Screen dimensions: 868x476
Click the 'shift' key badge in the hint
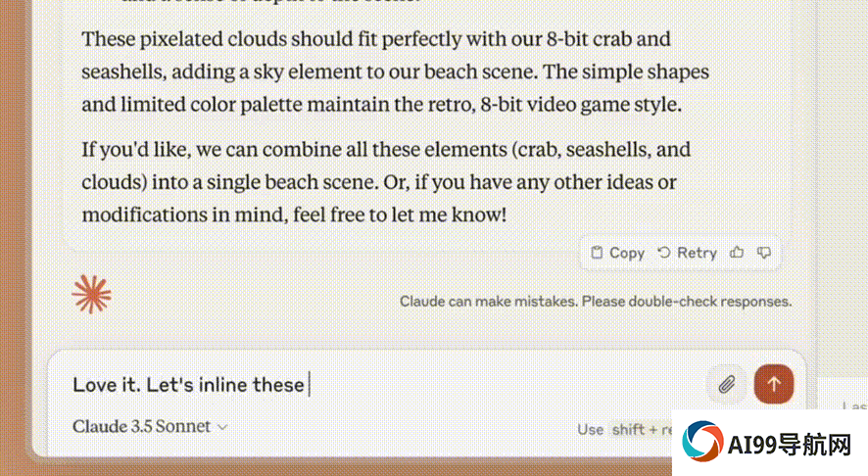click(629, 430)
